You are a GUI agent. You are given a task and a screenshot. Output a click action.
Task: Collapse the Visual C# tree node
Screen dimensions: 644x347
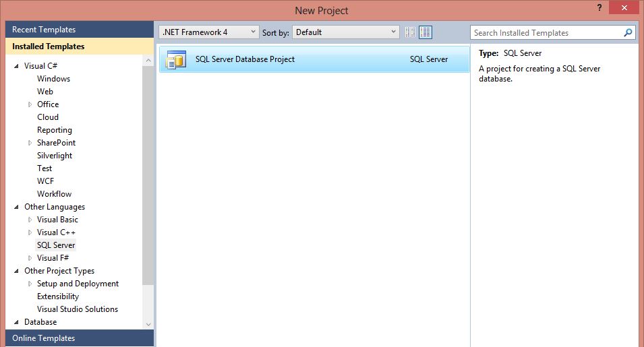pyautogui.click(x=16, y=66)
